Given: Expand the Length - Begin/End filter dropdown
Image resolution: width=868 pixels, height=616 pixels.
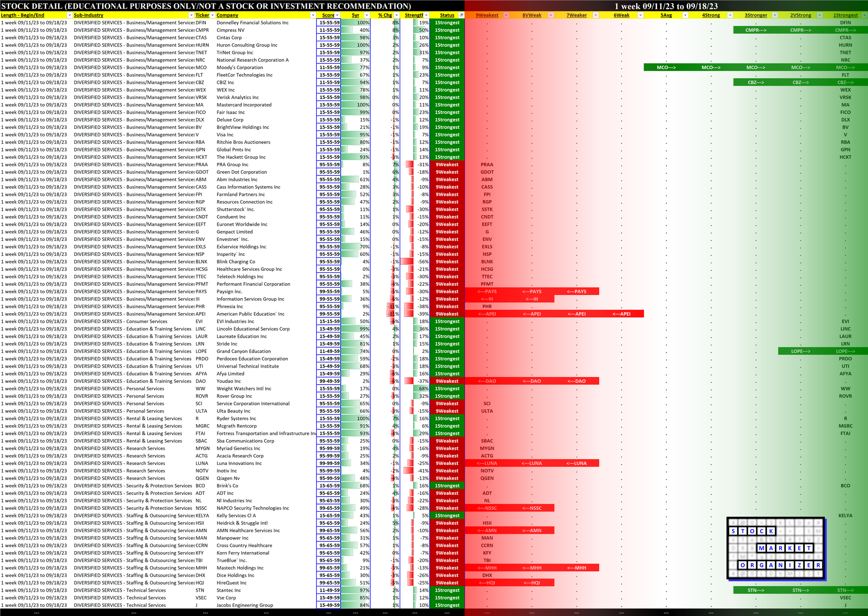Looking at the screenshot, I should (69, 15).
